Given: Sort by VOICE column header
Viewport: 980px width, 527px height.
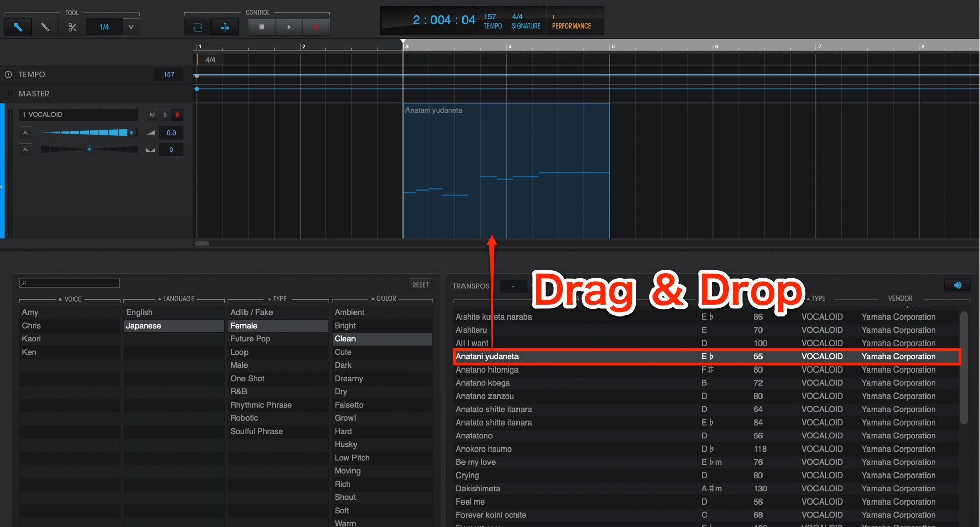Looking at the screenshot, I should tap(70, 299).
